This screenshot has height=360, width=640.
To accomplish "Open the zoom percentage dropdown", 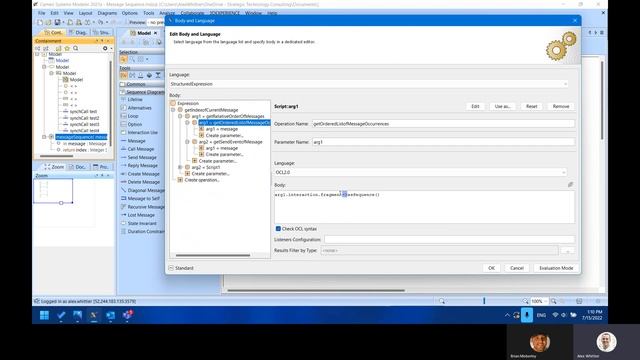I will pyautogui.click(x=546, y=301).
